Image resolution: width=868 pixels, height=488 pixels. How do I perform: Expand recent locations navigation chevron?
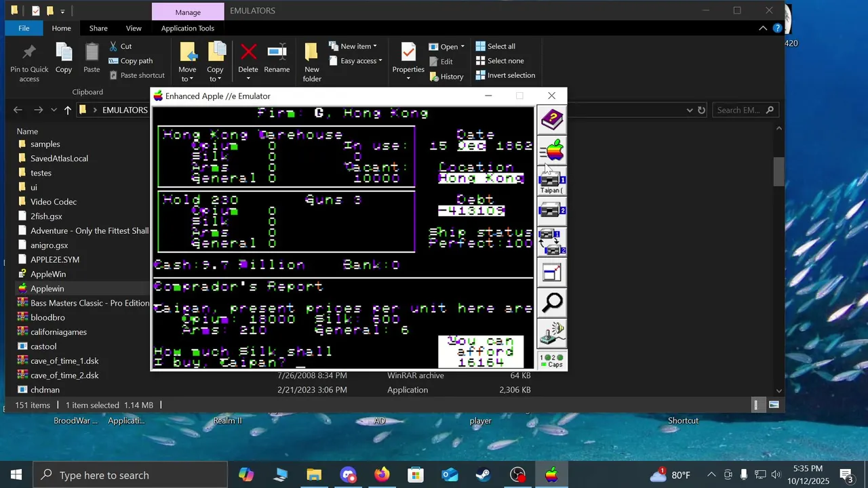(x=54, y=110)
